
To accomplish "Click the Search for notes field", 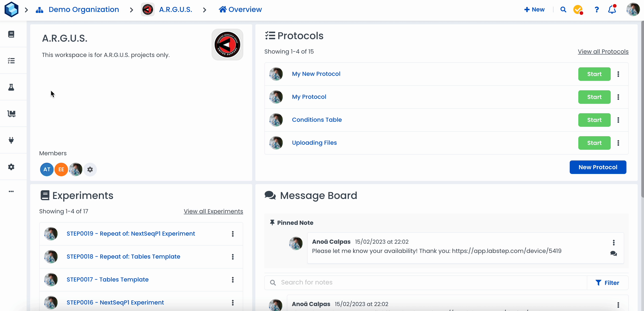I will (425, 282).
